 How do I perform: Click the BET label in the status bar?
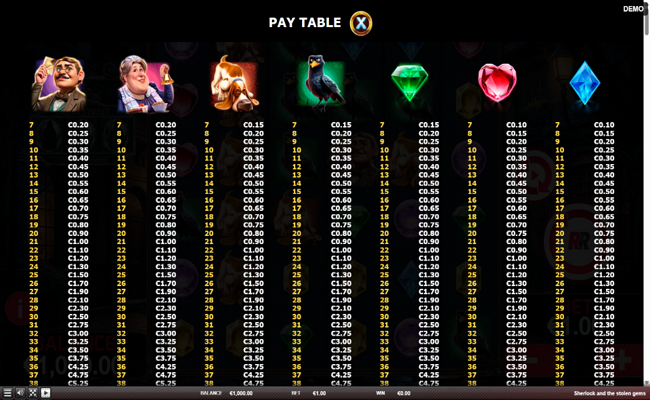[296, 393]
